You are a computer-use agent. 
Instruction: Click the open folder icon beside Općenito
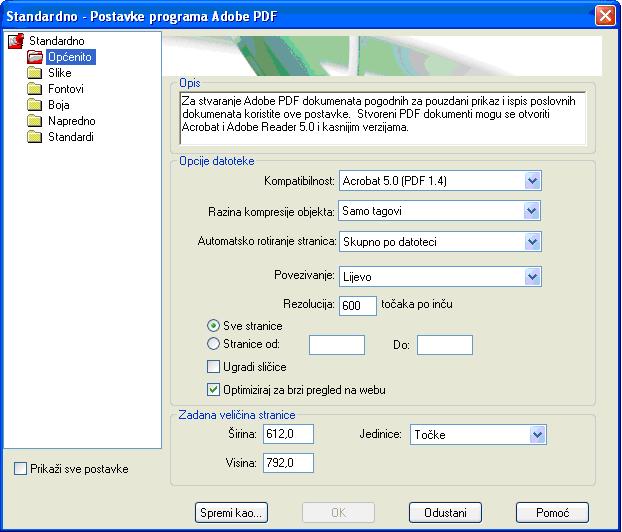pos(35,57)
